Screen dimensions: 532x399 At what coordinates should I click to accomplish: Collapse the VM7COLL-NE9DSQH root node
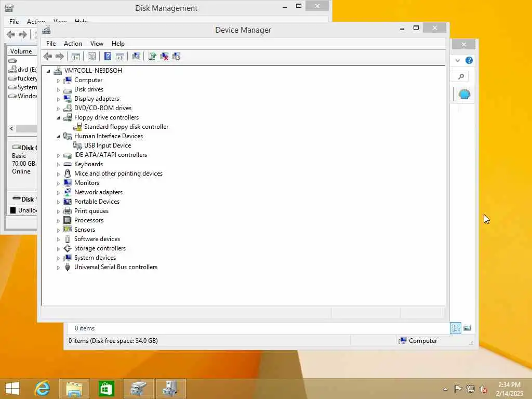(48, 71)
